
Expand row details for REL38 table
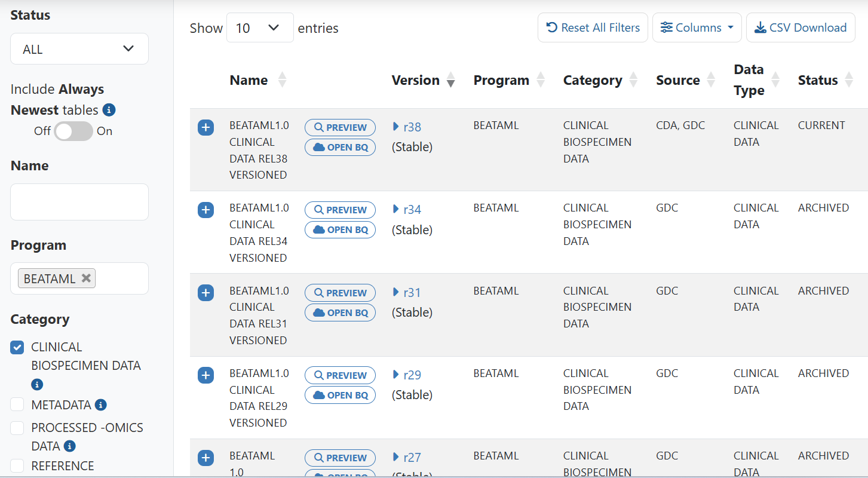[x=206, y=127]
